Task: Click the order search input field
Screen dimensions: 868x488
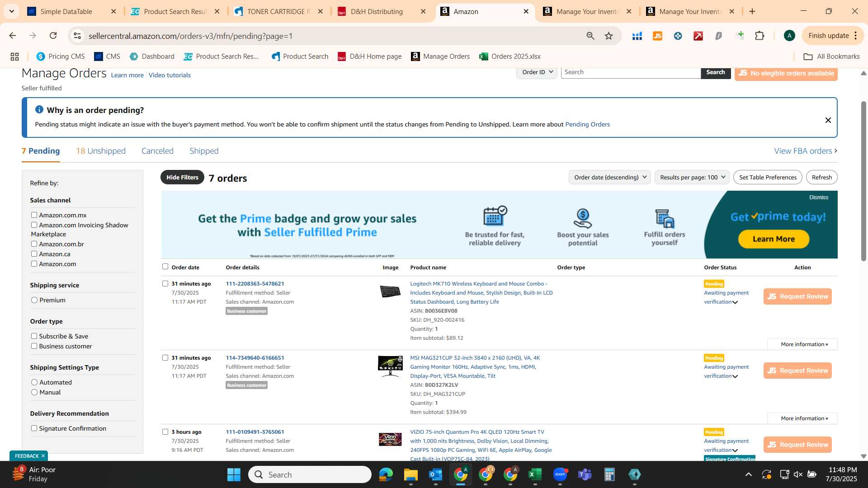Action: 631,72
